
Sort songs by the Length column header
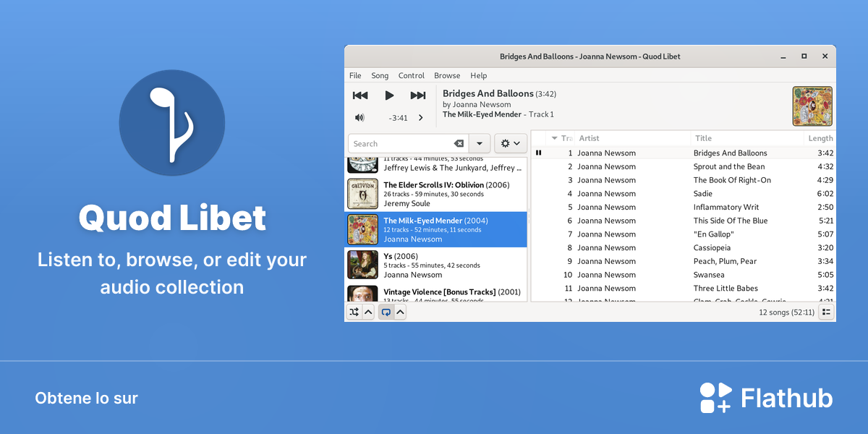(x=820, y=138)
